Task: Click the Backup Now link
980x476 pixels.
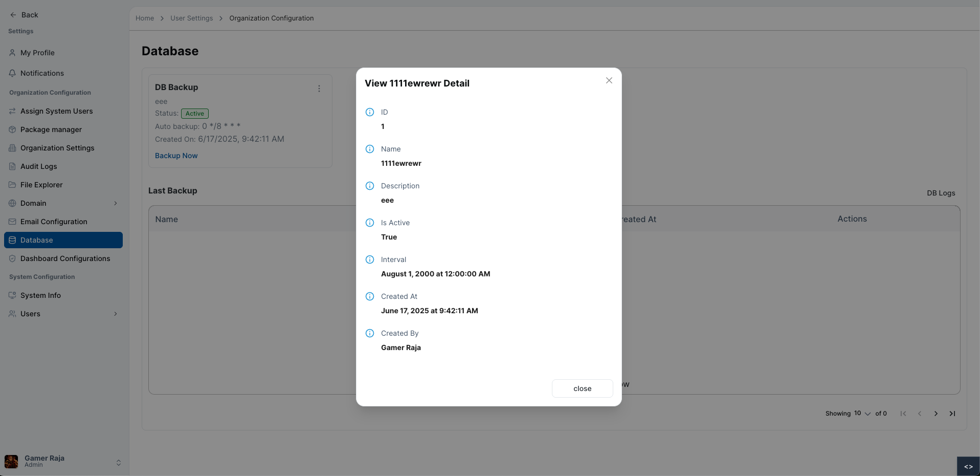Action: pyautogui.click(x=176, y=156)
